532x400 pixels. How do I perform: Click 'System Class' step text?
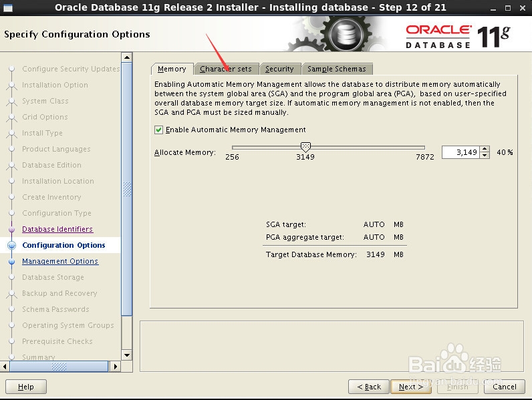[x=45, y=101]
